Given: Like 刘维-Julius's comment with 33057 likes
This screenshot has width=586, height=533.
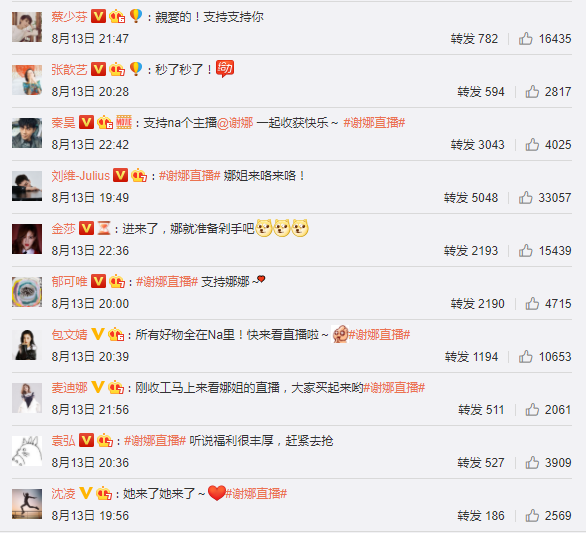Looking at the screenshot, I should [525, 198].
